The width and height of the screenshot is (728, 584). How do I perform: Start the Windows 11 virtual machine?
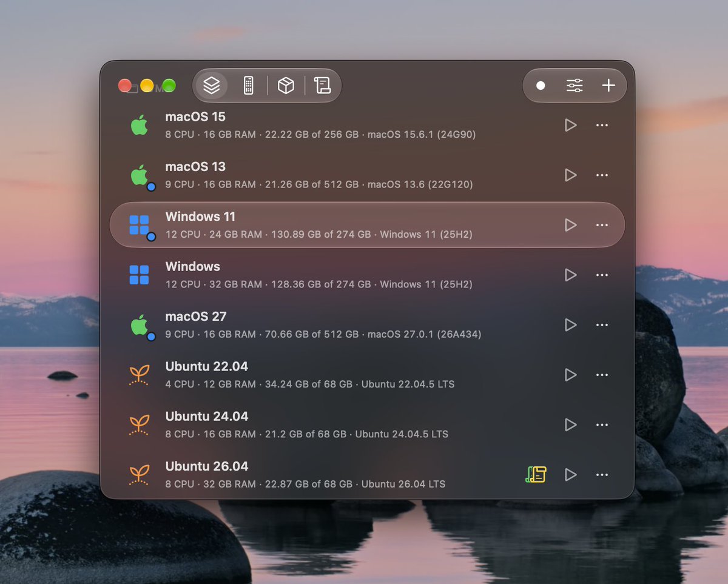point(570,225)
